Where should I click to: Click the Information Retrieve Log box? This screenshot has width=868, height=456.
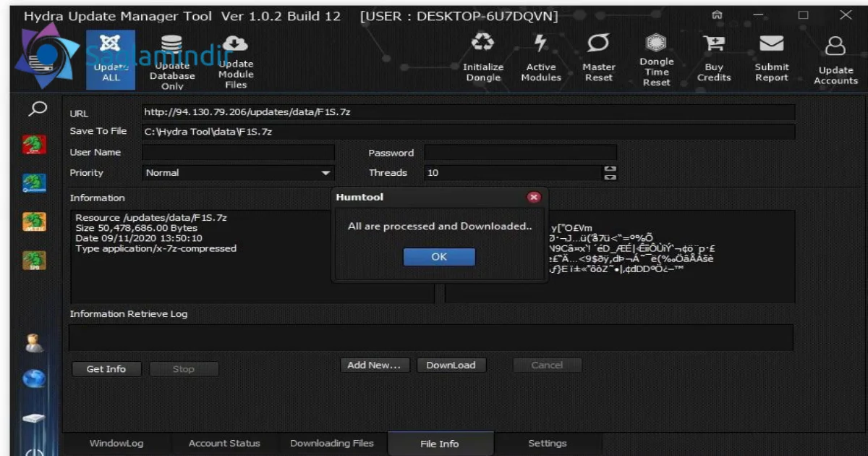click(431, 337)
